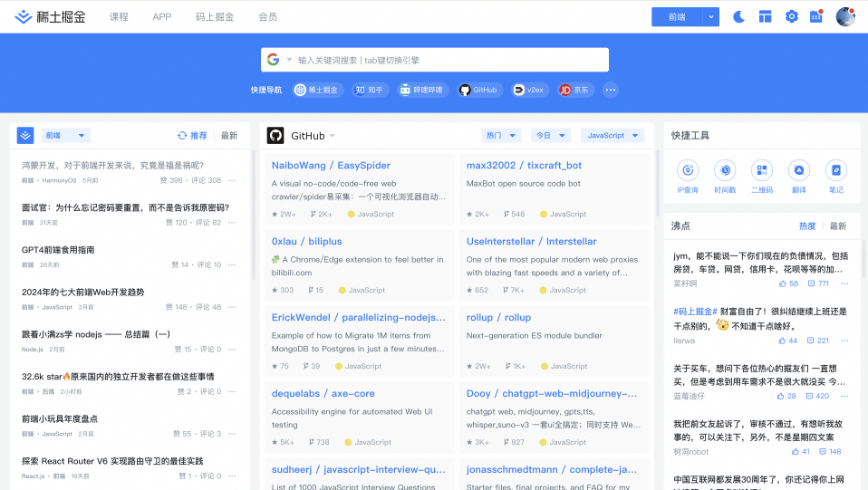Open 京东 quick navigation shortcut
This screenshot has height=490, width=868.
coord(575,90)
